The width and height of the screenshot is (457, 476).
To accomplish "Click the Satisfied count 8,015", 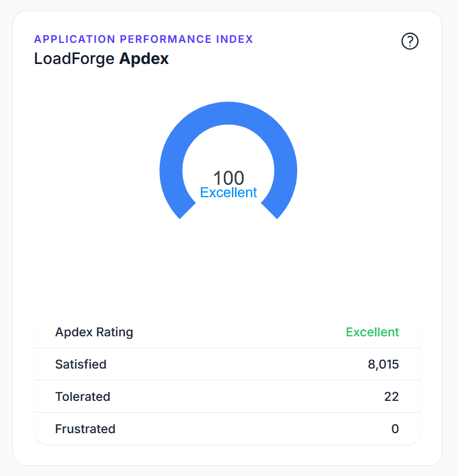I will [383, 364].
